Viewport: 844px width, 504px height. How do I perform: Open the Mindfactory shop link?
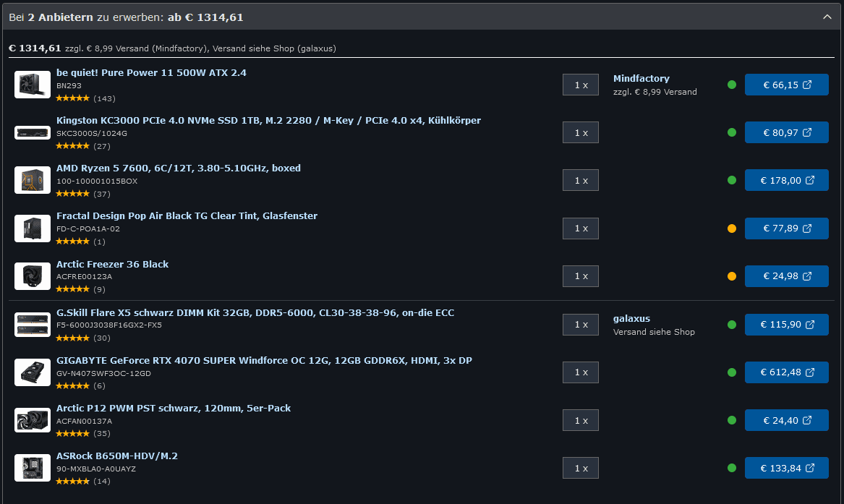[x=641, y=79]
